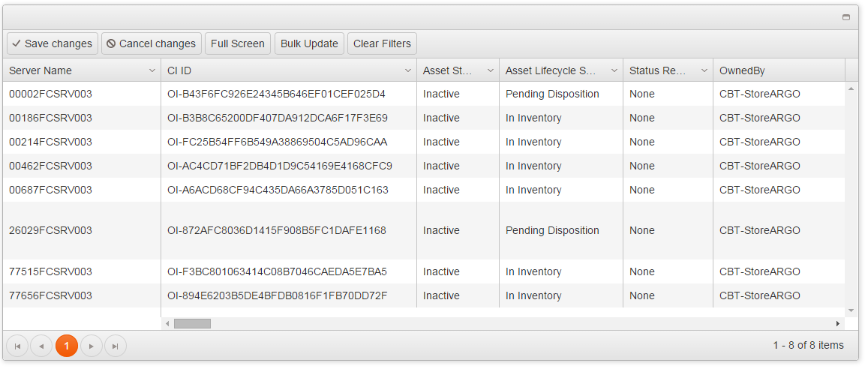Go to the first page of results
Viewport: 868px width, 369px height.
pos(17,346)
